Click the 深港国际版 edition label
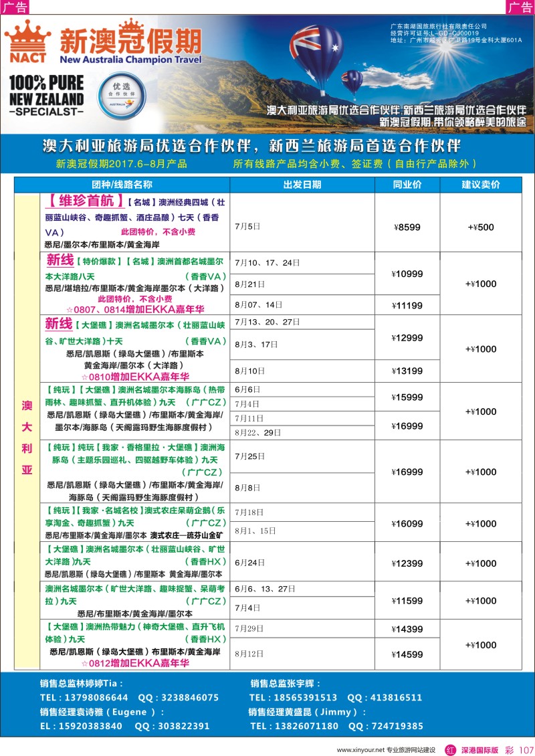Viewport: 535px width, 756px height. (x=479, y=750)
